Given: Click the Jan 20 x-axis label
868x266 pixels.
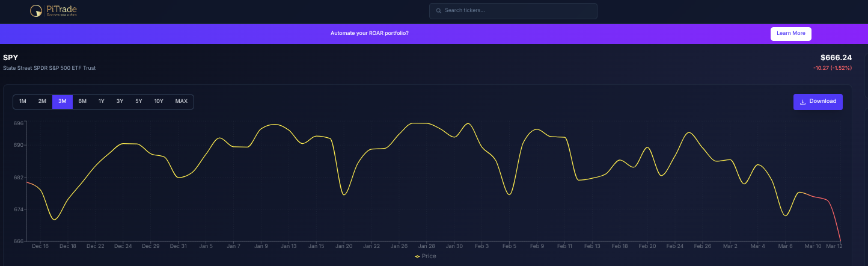Looking at the screenshot, I should [344, 246].
